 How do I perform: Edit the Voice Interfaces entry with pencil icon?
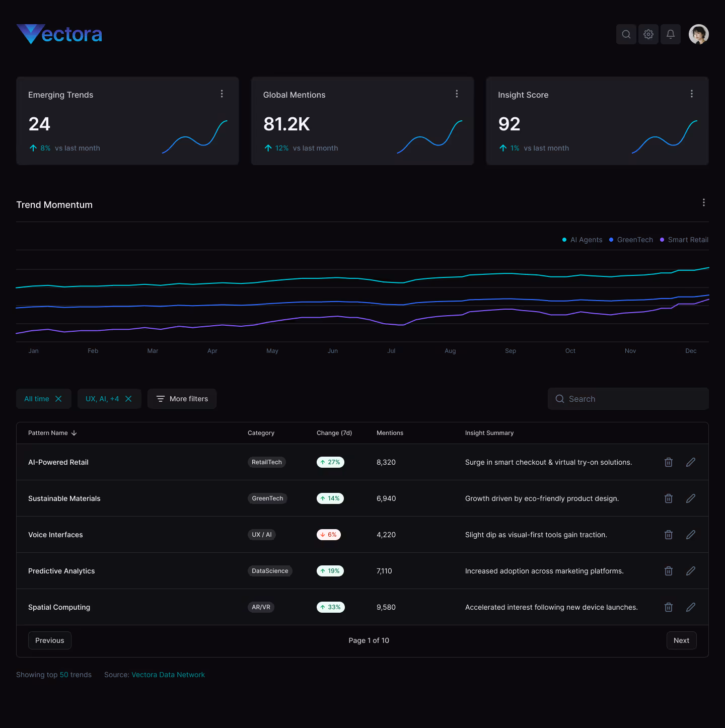pyautogui.click(x=690, y=534)
